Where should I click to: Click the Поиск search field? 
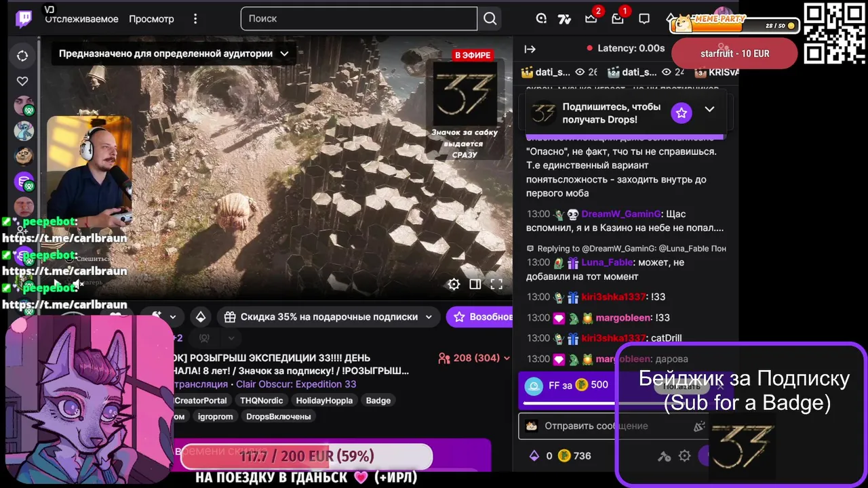click(359, 18)
